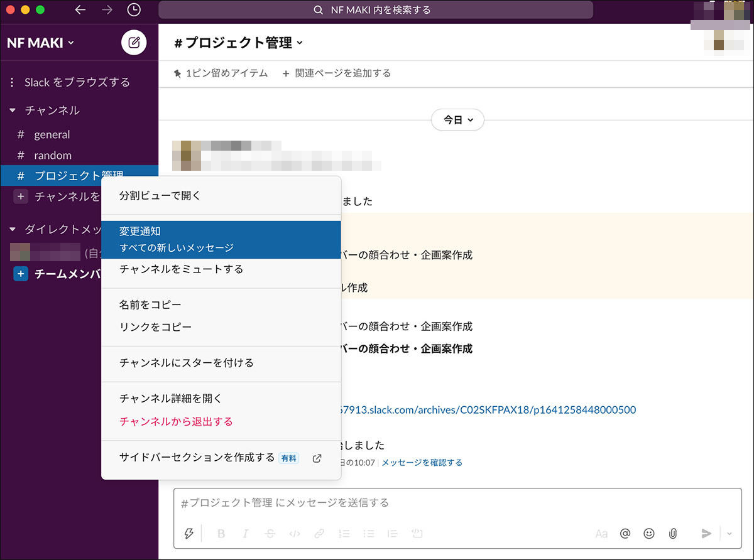Open the #プロジェクト管理 channel header dropdown
The width and height of the screenshot is (754, 560).
238,43
